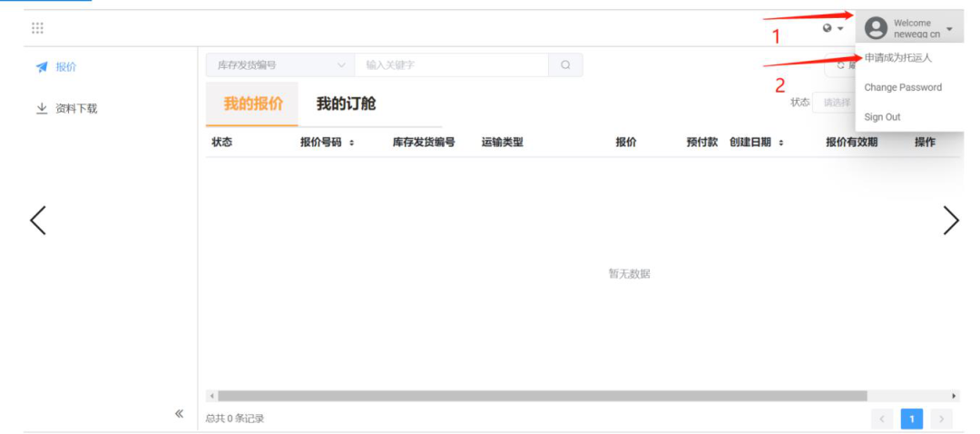Select page 1 in pagination
The image size is (980, 434).
(x=912, y=419)
